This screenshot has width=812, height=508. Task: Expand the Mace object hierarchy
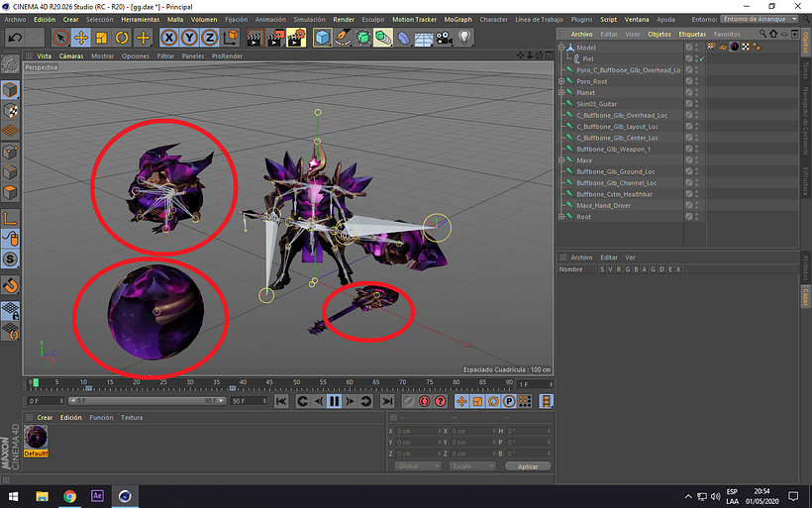[x=561, y=160]
